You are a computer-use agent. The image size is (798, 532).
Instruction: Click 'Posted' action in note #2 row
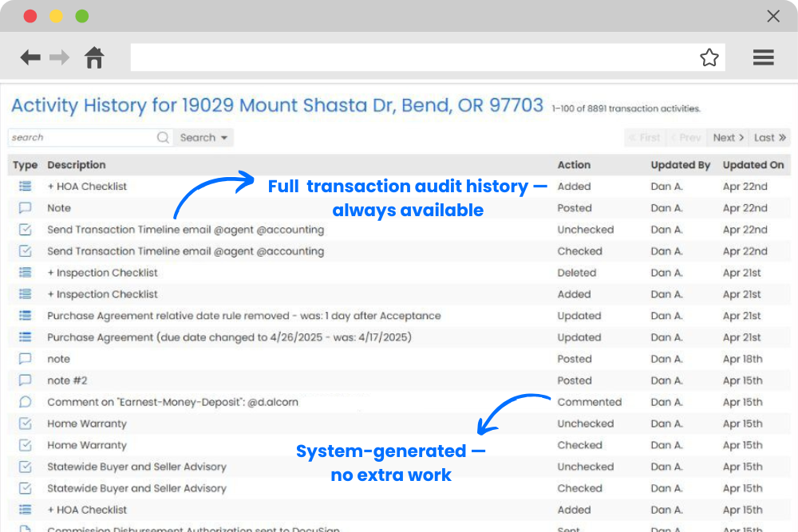(x=575, y=380)
